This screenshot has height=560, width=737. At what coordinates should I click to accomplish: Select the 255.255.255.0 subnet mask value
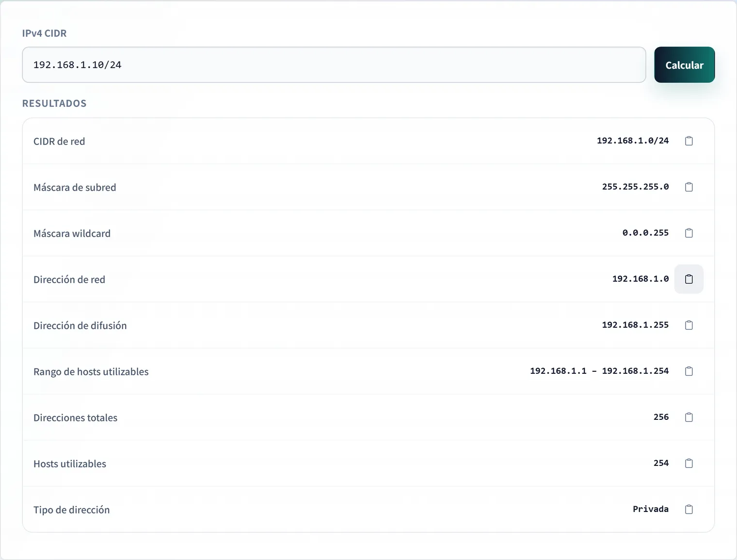(635, 187)
